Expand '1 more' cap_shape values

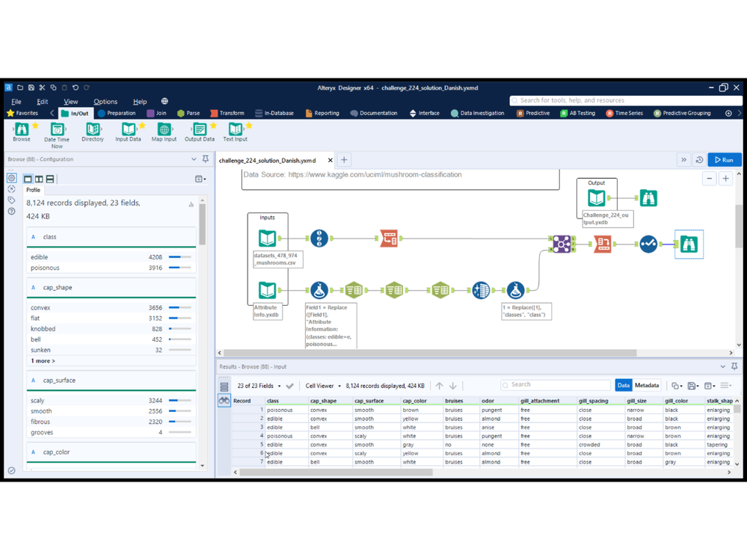pos(43,361)
